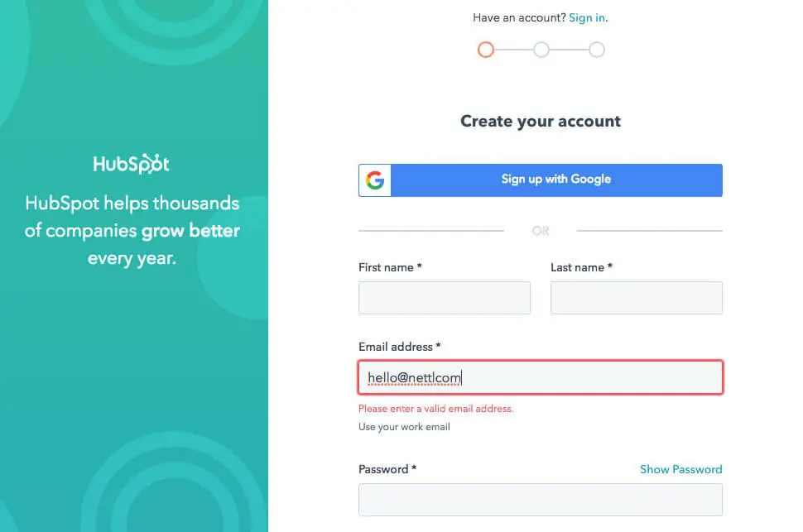Focus the Last name input field
This screenshot has height=532, width=803.
click(636, 298)
